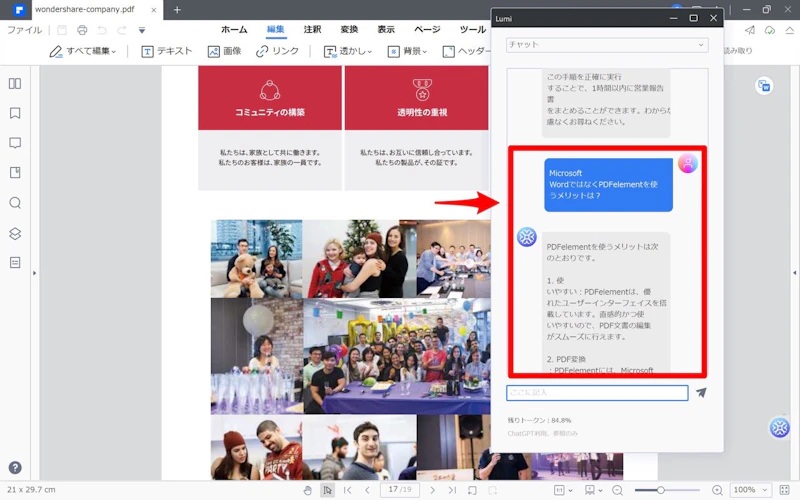Screen dimensions: 800x500
Task: Go to the next page arrow
Action: click(432, 490)
